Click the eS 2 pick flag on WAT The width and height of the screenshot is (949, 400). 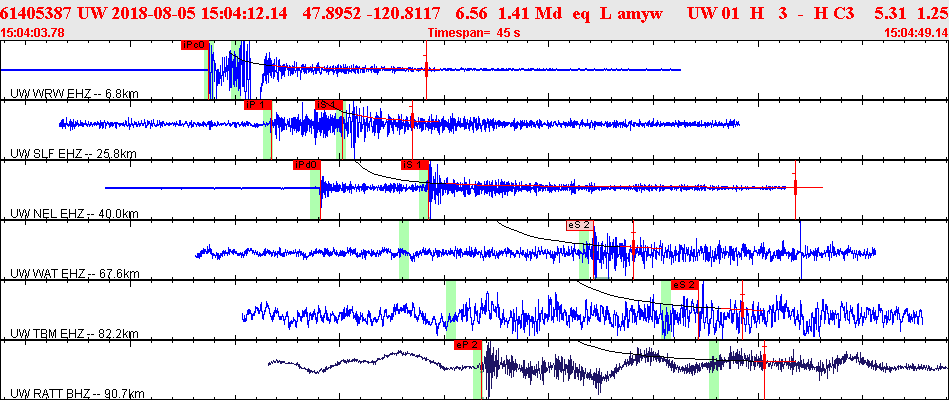coord(580,225)
